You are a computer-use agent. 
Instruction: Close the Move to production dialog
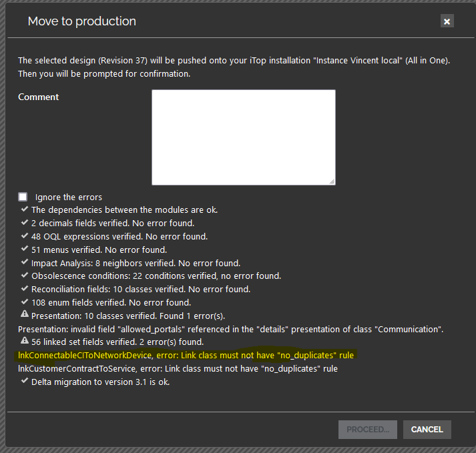pyautogui.click(x=447, y=21)
